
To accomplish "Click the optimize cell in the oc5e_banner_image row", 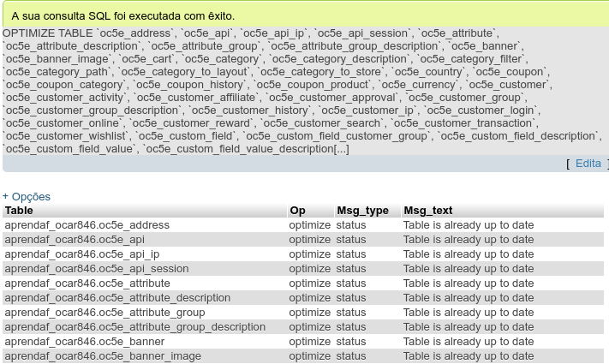I will coord(309,356).
